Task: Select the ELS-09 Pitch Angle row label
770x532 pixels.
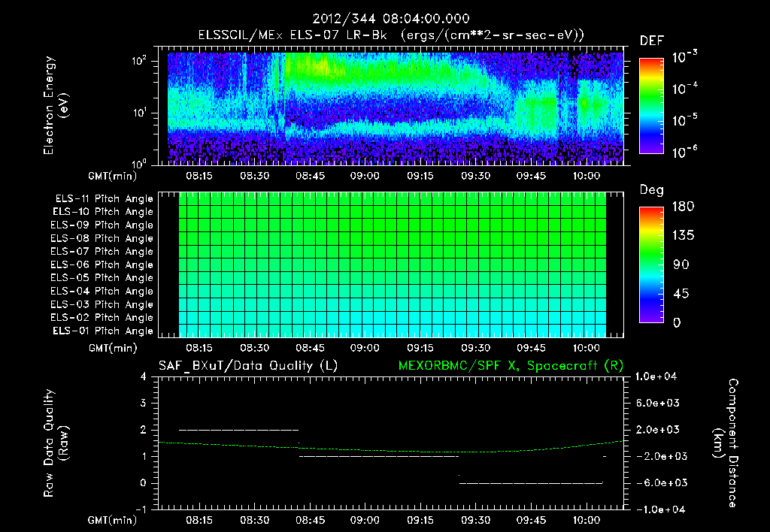Action: 102,225
